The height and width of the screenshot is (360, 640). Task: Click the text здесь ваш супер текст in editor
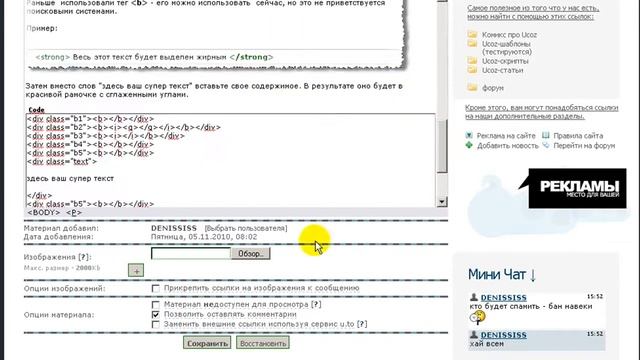pyautogui.click(x=70, y=178)
